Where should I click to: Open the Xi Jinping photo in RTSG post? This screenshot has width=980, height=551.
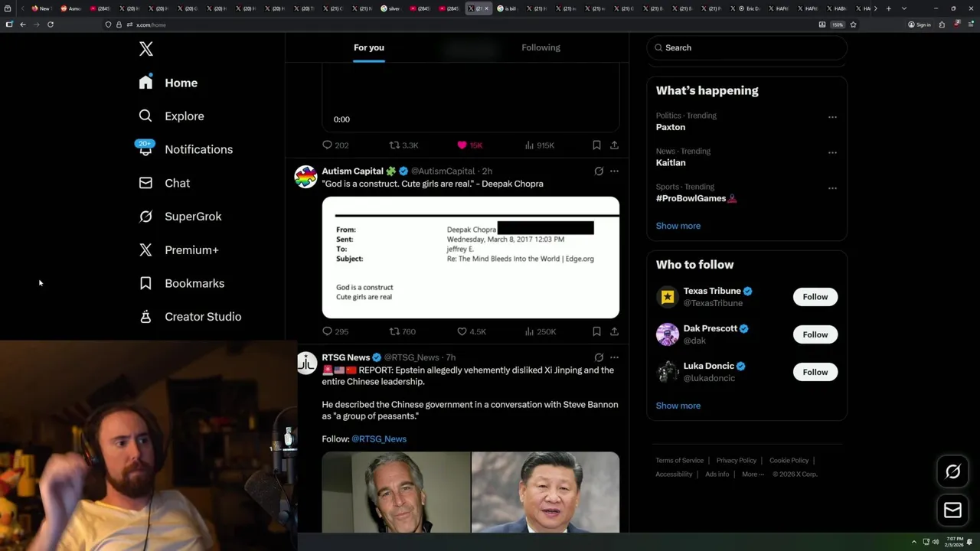pos(546,492)
